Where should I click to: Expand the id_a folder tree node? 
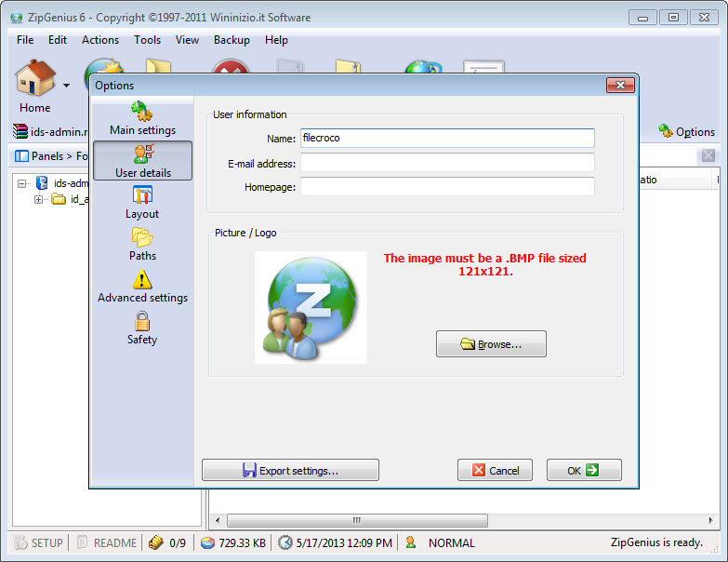click(38, 200)
